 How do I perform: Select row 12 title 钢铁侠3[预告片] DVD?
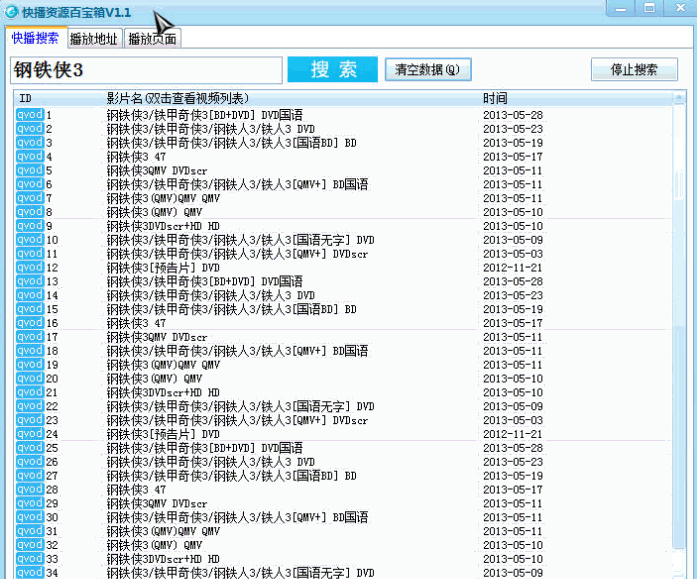163,268
